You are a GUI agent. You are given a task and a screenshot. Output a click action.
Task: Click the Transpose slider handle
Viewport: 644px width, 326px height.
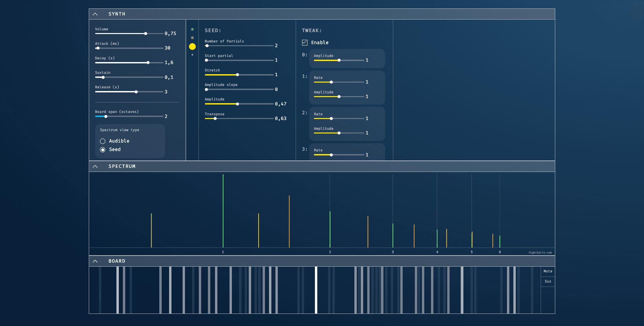pos(215,119)
